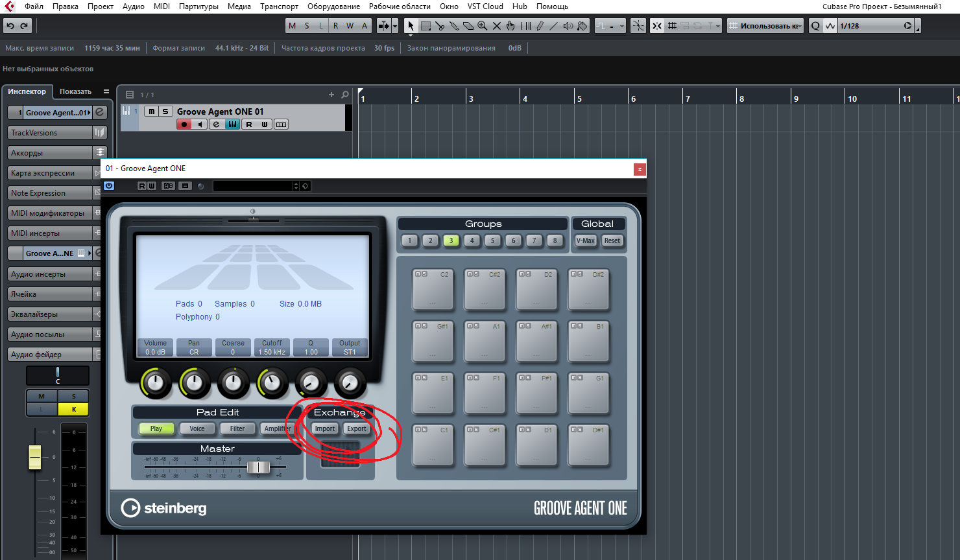The width and height of the screenshot is (960, 560).
Task: Open the Inspector settings menu icon
Action: click(x=106, y=91)
